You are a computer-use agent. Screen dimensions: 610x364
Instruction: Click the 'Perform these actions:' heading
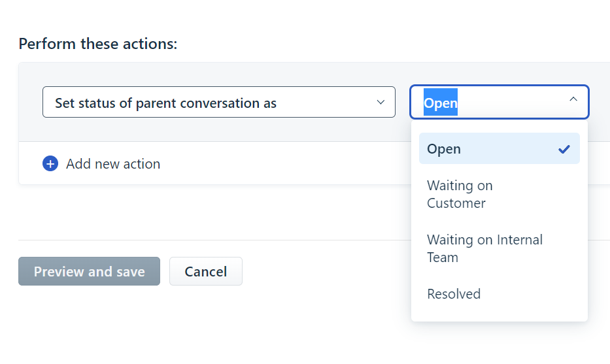coord(98,44)
